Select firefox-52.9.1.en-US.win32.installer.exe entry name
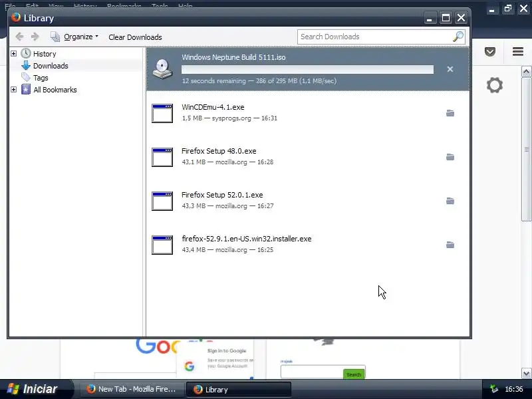Image resolution: width=532 pixels, height=399 pixels. [247, 239]
